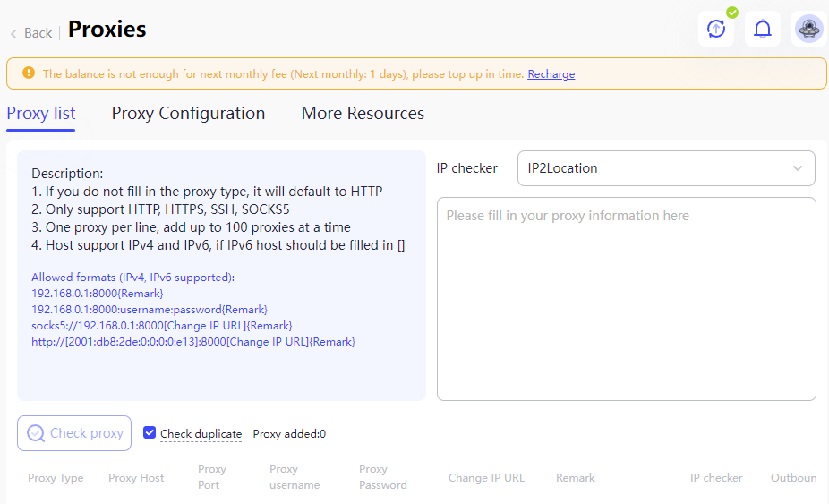
Task: Click the magnifier icon in Check proxy
Action: point(36,433)
